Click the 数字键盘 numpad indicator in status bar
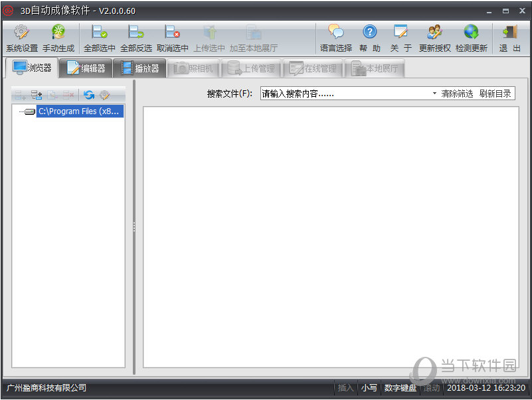The height and width of the screenshot is (400, 532). (400, 388)
